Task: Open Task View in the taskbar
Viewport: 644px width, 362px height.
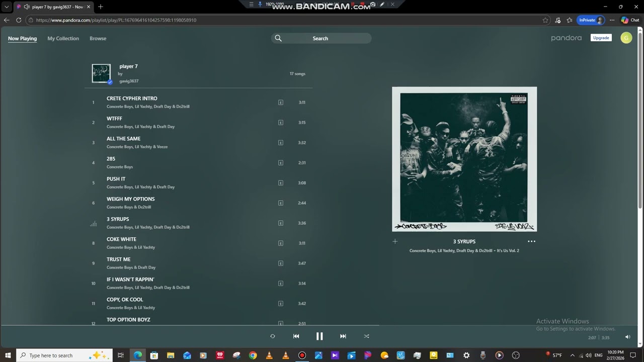Action: coord(121,355)
